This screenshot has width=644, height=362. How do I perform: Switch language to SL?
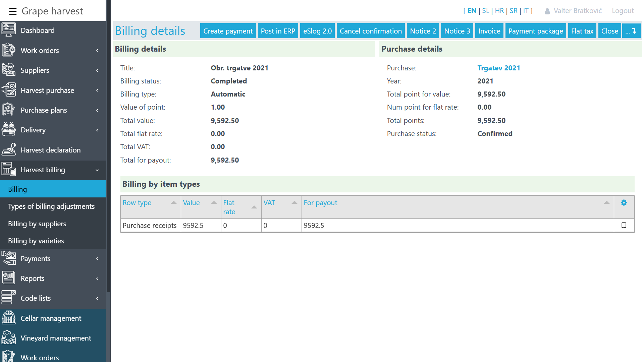point(485,11)
